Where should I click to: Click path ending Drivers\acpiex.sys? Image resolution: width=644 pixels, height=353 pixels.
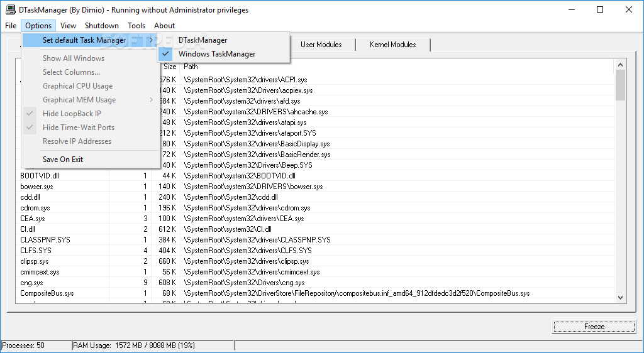click(x=248, y=90)
